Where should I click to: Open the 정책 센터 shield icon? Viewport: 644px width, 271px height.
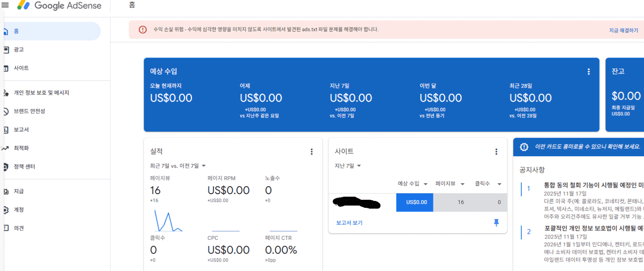tap(6, 167)
